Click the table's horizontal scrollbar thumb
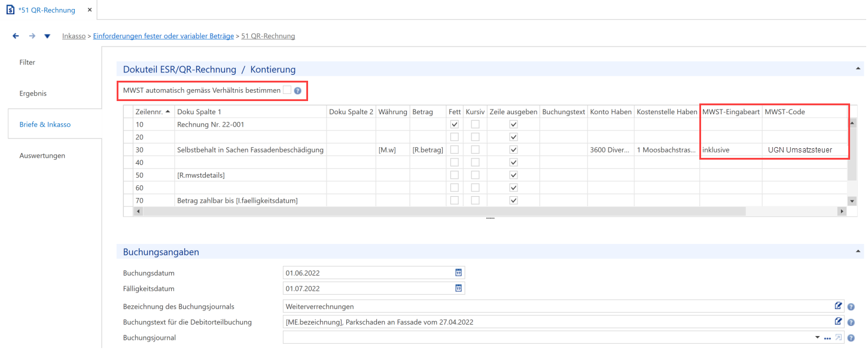This screenshot has height=354, width=868. tap(443, 211)
